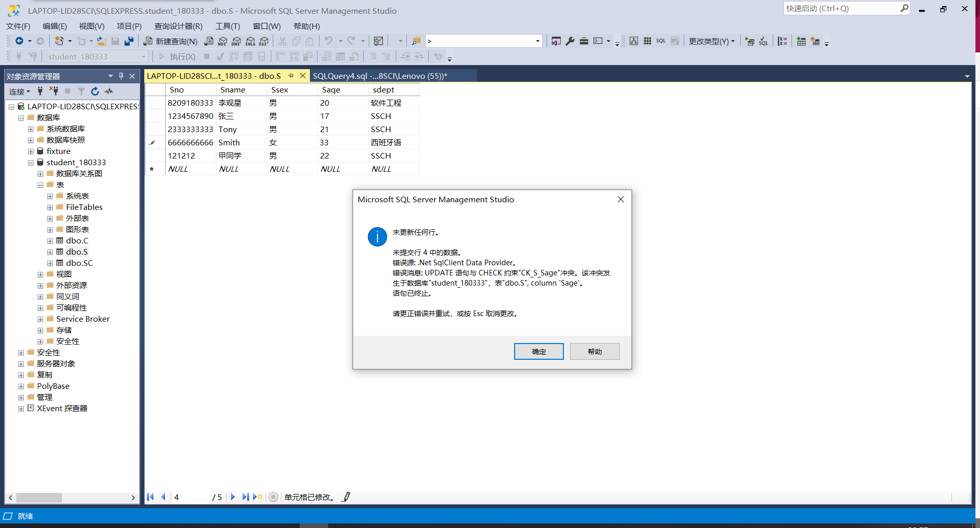Open the 帮助(H) menu

pyautogui.click(x=306, y=26)
